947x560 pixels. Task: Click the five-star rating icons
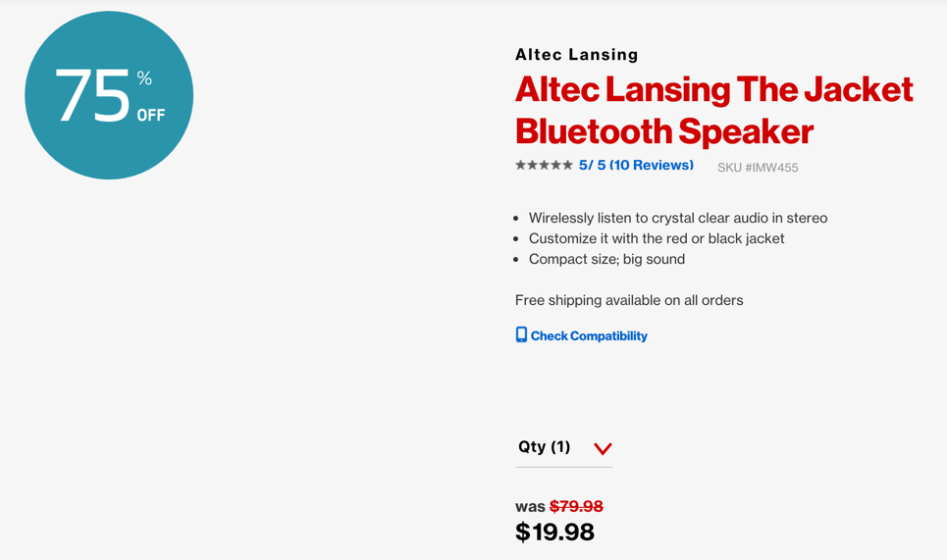click(544, 165)
